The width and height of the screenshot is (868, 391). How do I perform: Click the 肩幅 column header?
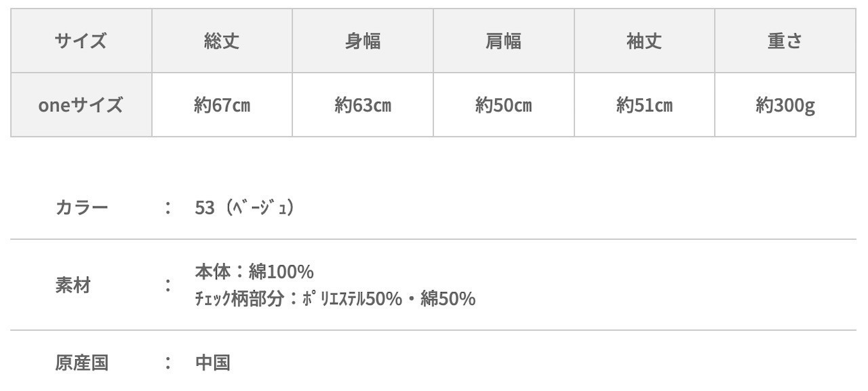coord(504,41)
